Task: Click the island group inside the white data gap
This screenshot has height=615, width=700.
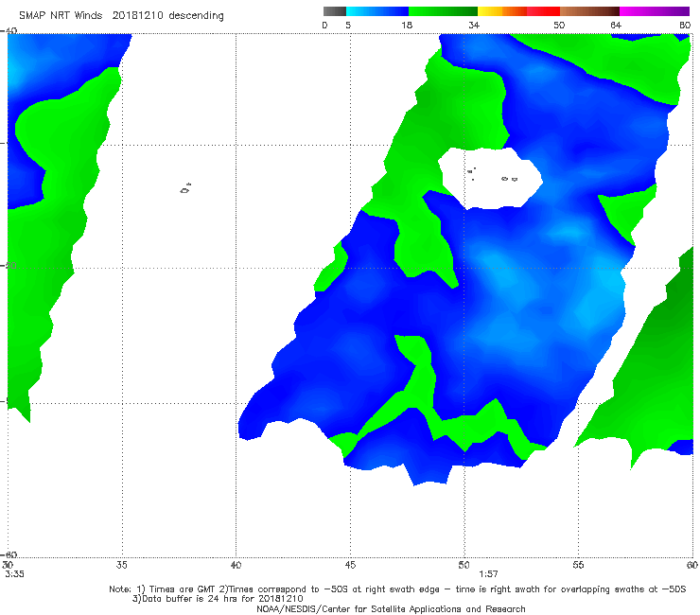Action: 493,175
